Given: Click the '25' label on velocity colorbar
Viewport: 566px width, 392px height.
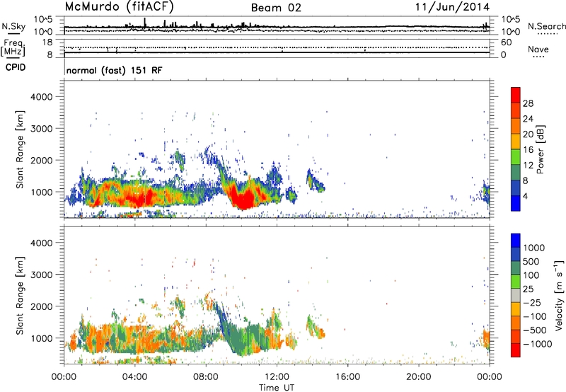Looking at the screenshot, I should (528, 289).
